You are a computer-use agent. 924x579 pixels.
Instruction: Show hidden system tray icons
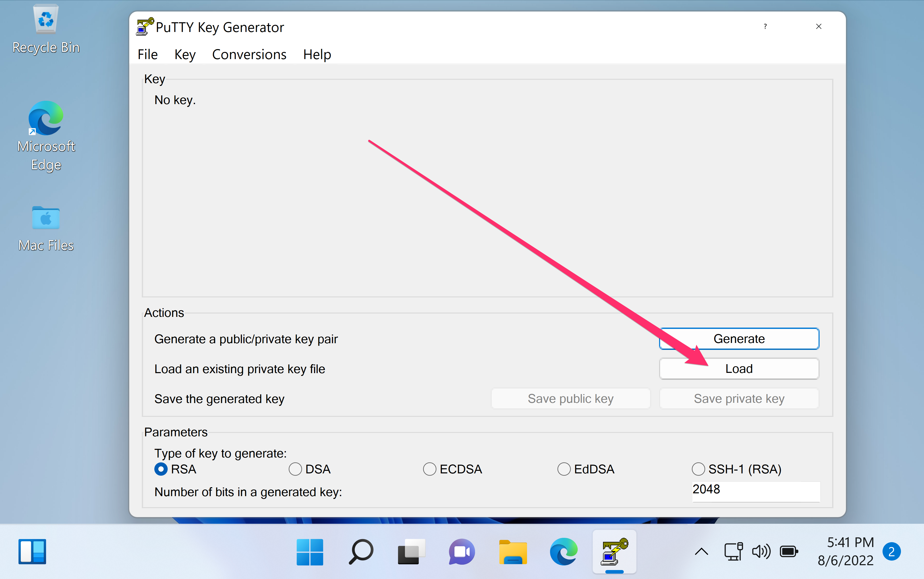point(702,552)
